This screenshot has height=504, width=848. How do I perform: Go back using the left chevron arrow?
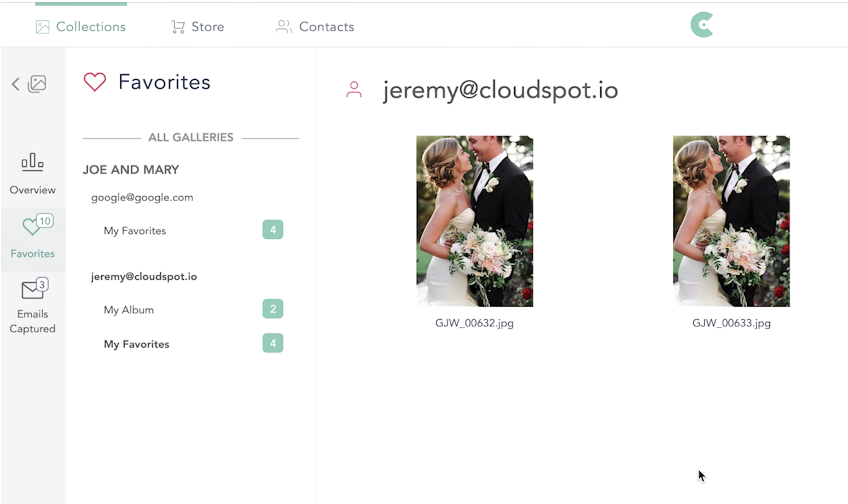pos(16,84)
